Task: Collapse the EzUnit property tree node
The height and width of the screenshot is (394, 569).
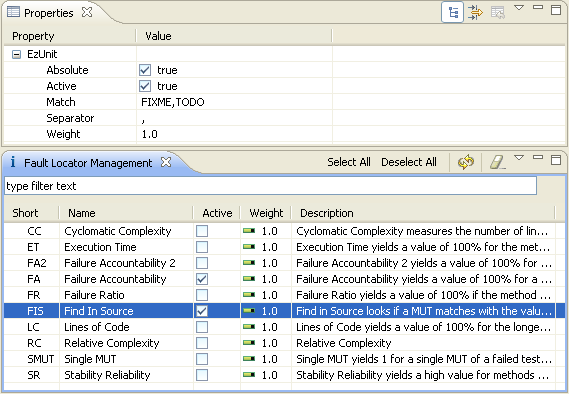Action: point(16,54)
